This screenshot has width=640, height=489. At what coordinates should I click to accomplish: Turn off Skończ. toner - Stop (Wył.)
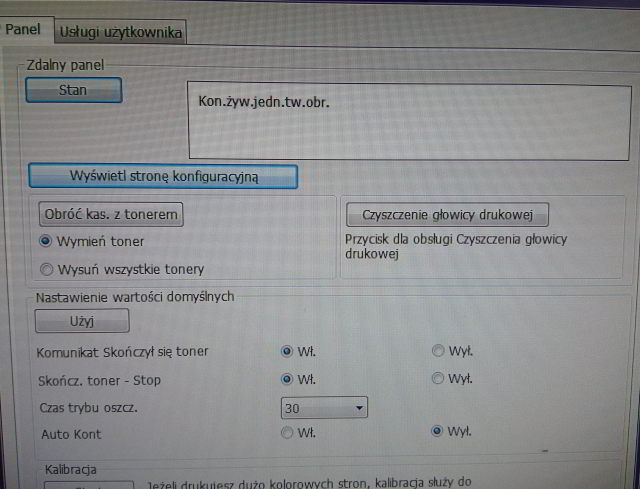(x=438, y=379)
